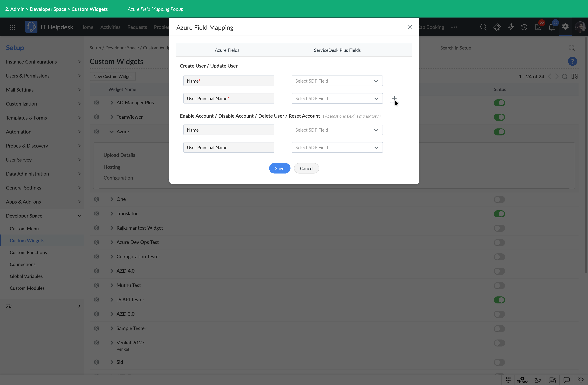Click the lightbulb icon in bottom bar
This screenshot has width=588, height=385.
pyautogui.click(x=581, y=380)
